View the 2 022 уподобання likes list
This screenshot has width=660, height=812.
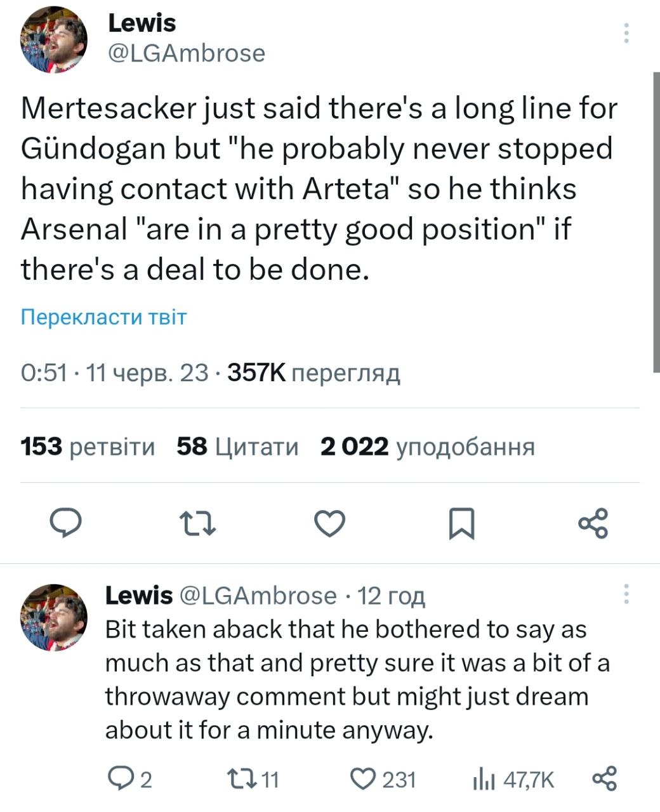(427, 447)
